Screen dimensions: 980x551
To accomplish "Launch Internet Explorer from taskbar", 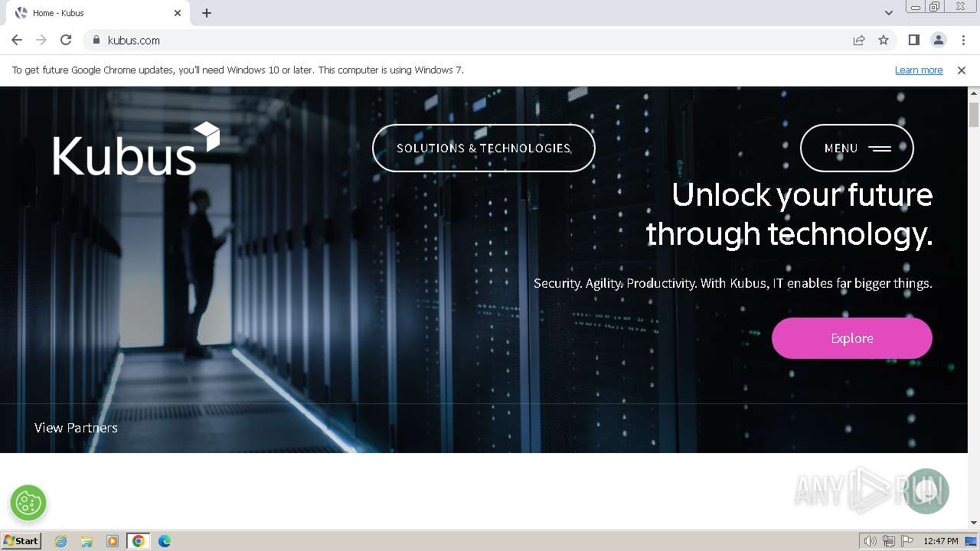I will click(x=61, y=541).
